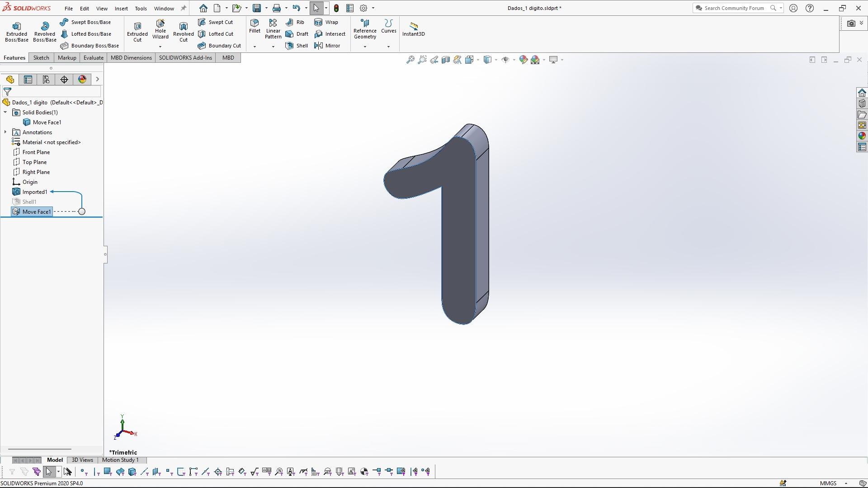The width and height of the screenshot is (868, 488).
Task: Switch to the Evaluate tab
Action: (x=94, y=58)
